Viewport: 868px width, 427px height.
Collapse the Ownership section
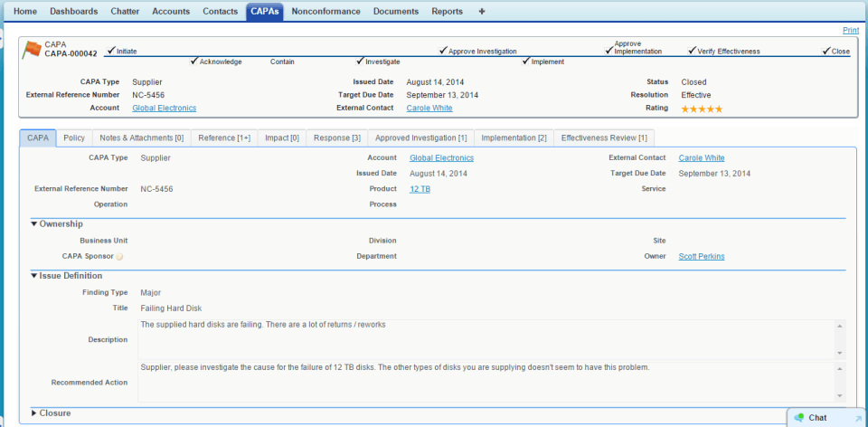click(34, 223)
